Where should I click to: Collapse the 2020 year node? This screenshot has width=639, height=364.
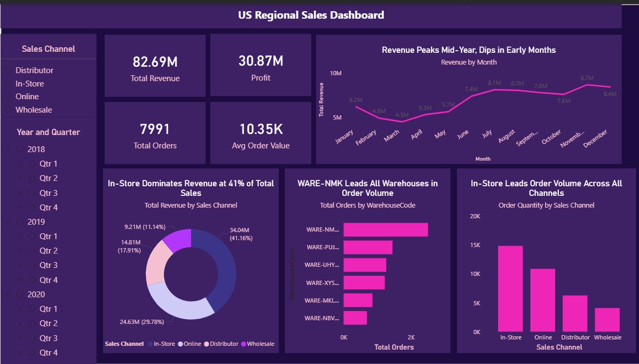(8, 294)
